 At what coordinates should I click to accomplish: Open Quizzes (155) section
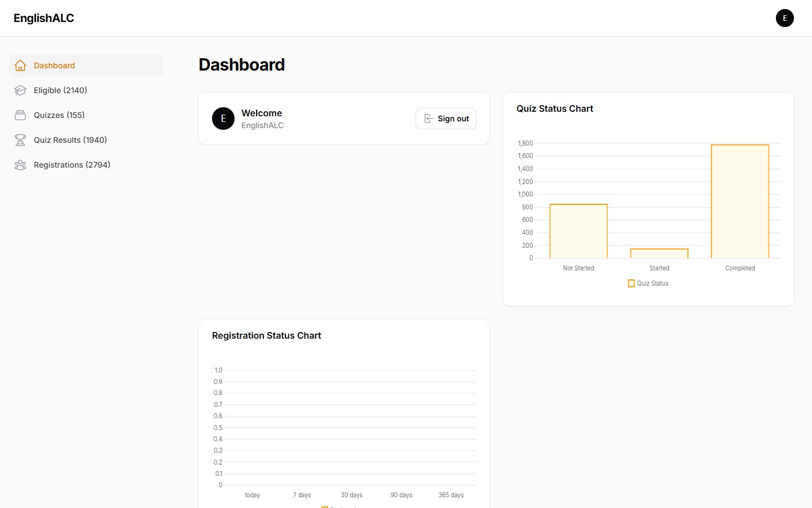click(x=86, y=115)
